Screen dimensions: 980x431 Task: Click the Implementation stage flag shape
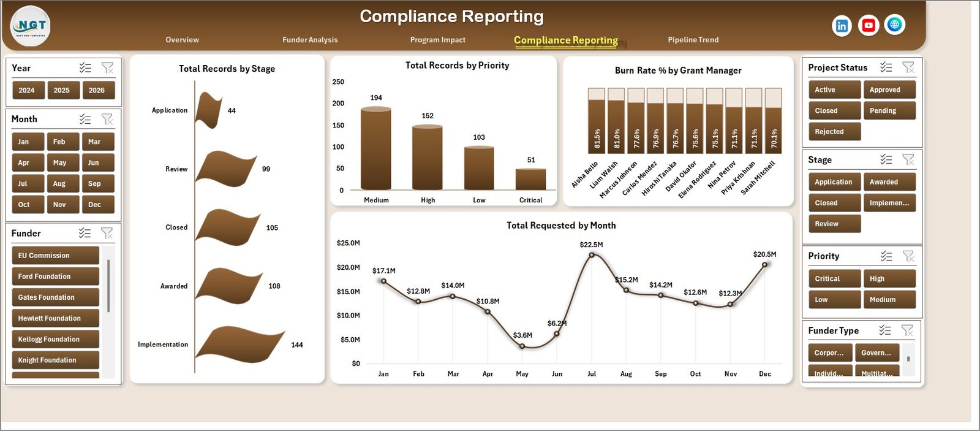pyautogui.click(x=240, y=345)
